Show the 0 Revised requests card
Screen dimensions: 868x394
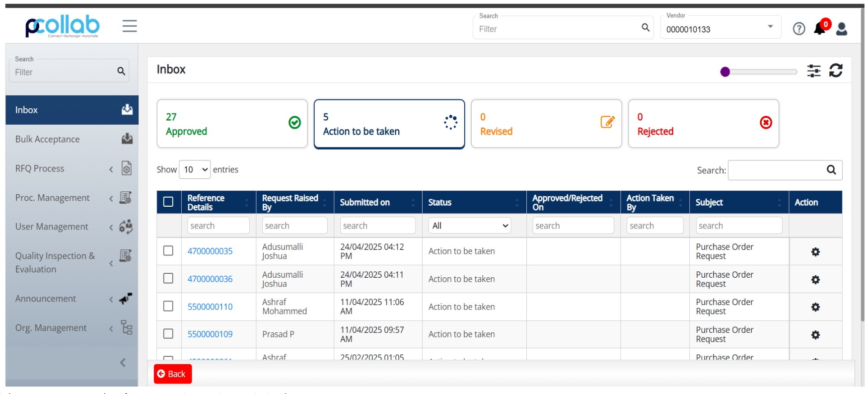546,124
